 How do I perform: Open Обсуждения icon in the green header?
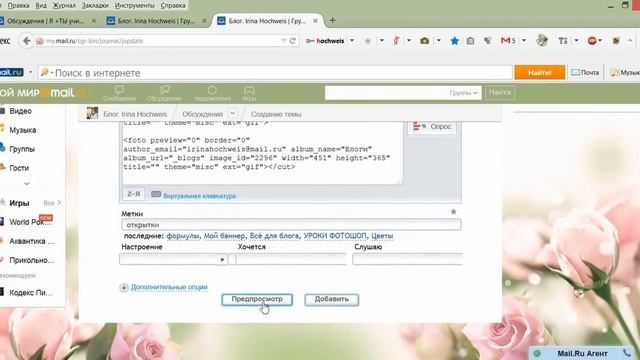click(164, 93)
